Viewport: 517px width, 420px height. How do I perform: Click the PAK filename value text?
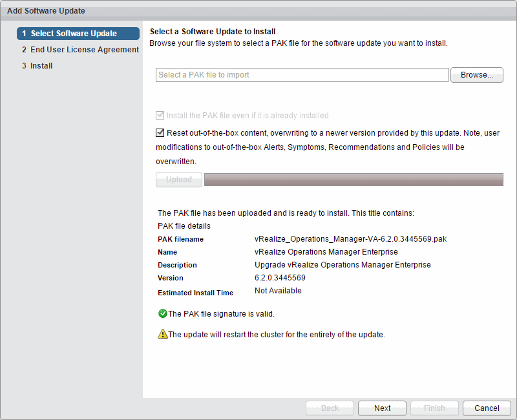tap(350, 239)
